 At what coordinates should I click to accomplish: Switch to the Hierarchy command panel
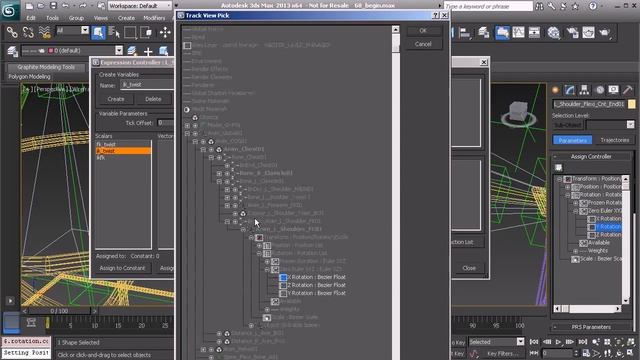coord(584,90)
